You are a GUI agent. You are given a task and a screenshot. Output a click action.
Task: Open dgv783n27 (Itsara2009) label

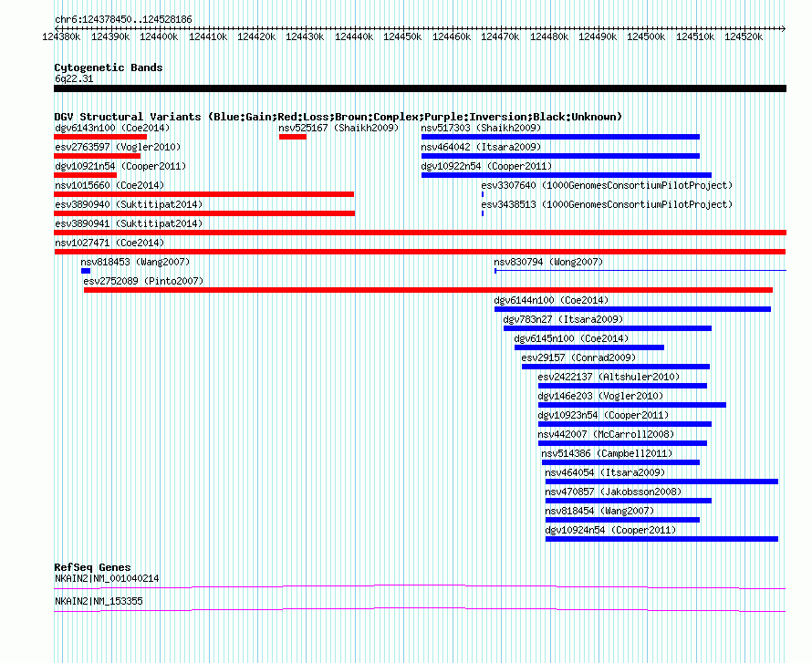(x=563, y=319)
